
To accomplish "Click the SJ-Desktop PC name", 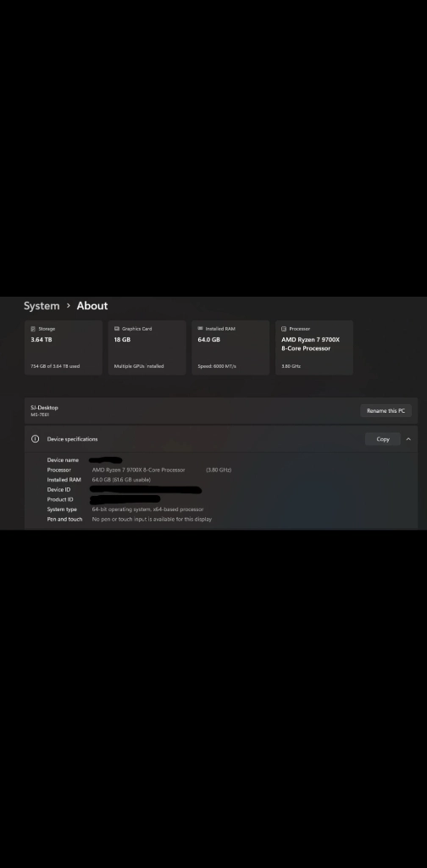I will (44, 408).
